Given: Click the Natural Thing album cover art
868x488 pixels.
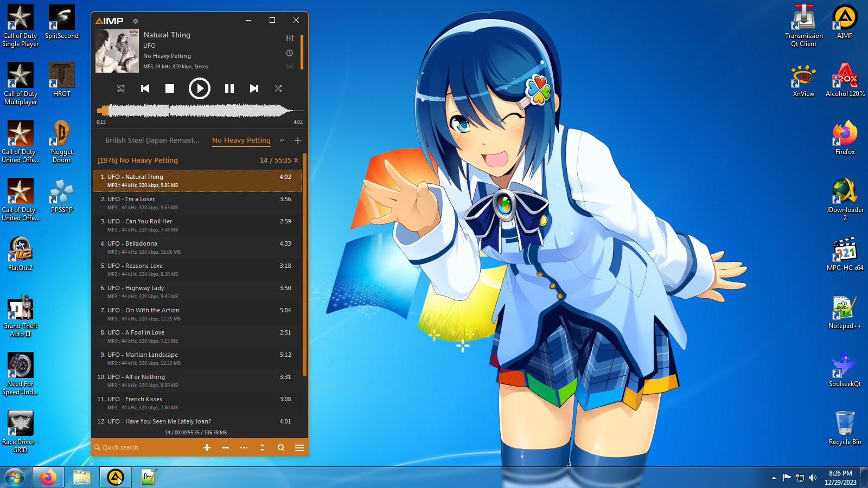Looking at the screenshot, I should pyautogui.click(x=117, y=52).
